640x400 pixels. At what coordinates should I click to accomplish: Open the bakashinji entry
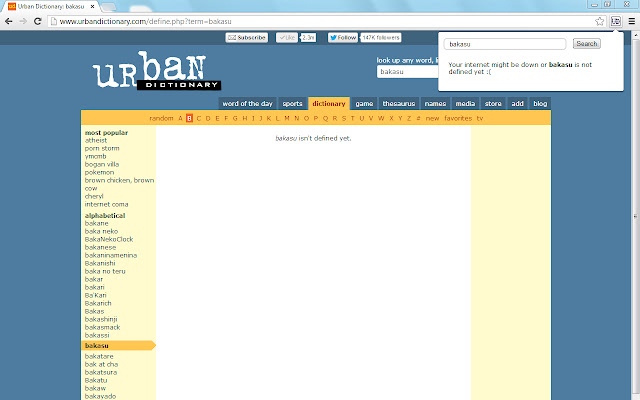pyautogui.click(x=101, y=319)
